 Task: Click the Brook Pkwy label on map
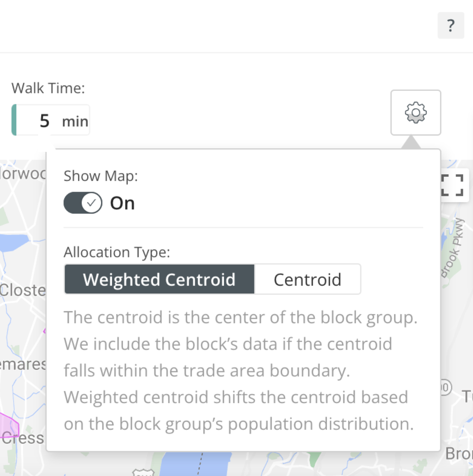point(453,248)
